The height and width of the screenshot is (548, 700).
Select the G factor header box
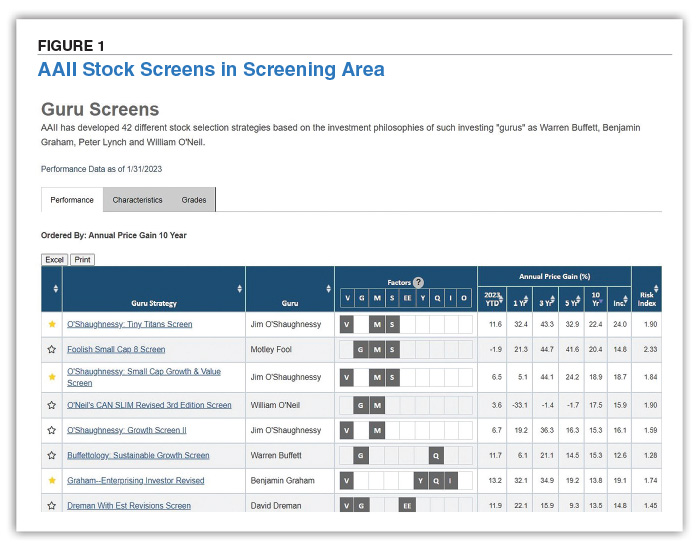(362, 298)
